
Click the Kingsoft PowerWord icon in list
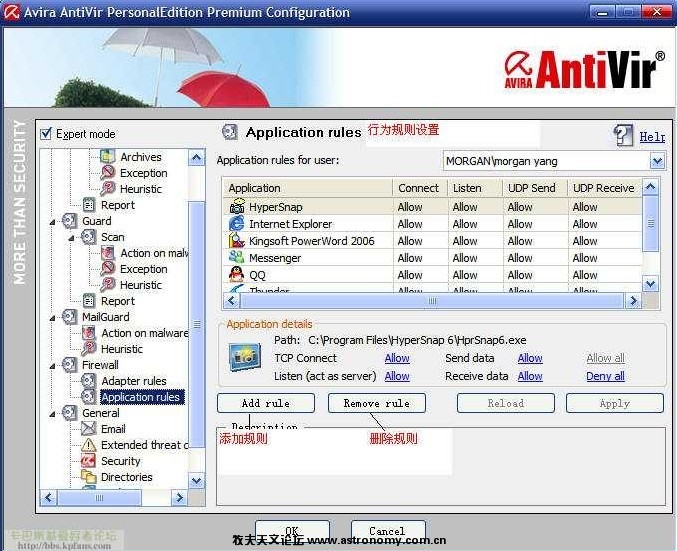pos(237,241)
